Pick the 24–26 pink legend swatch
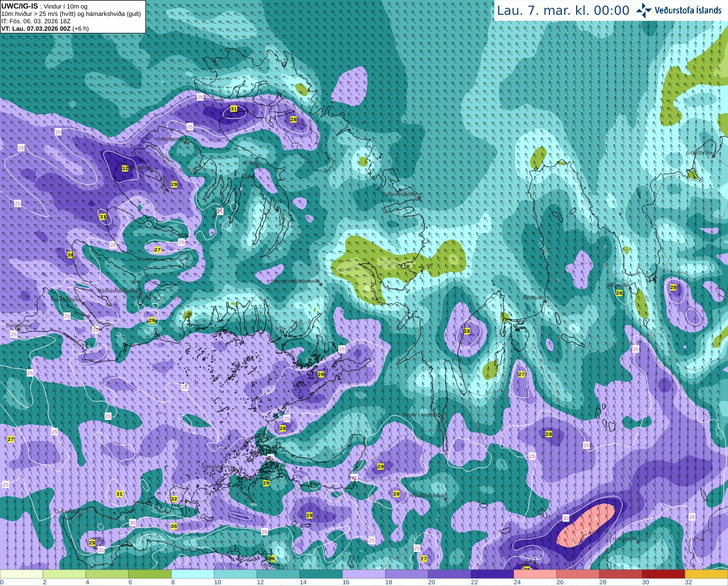This screenshot has height=586, width=728. [x=535, y=574]
